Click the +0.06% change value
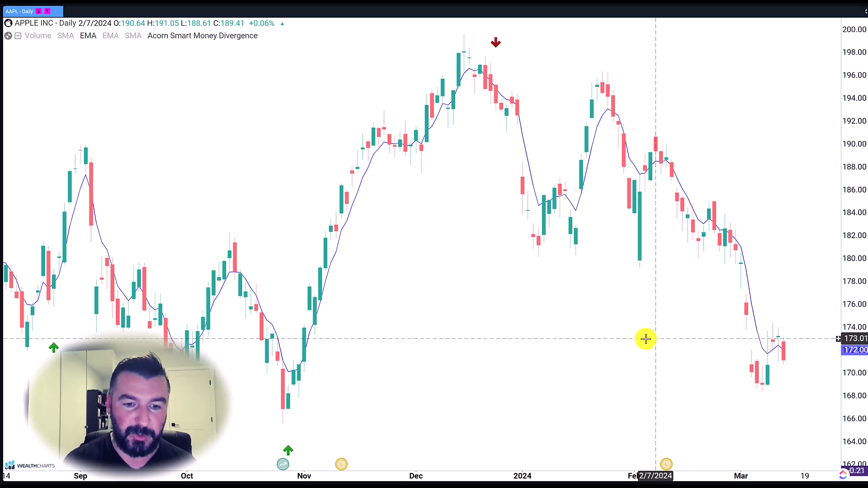 pyautogui.click(x=262, y=23)
